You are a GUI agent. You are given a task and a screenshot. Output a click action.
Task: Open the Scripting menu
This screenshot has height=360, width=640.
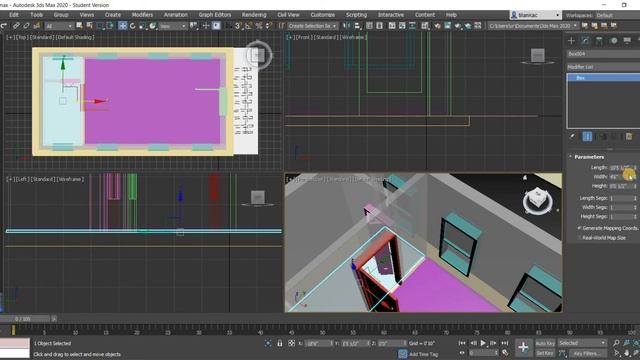356,15
